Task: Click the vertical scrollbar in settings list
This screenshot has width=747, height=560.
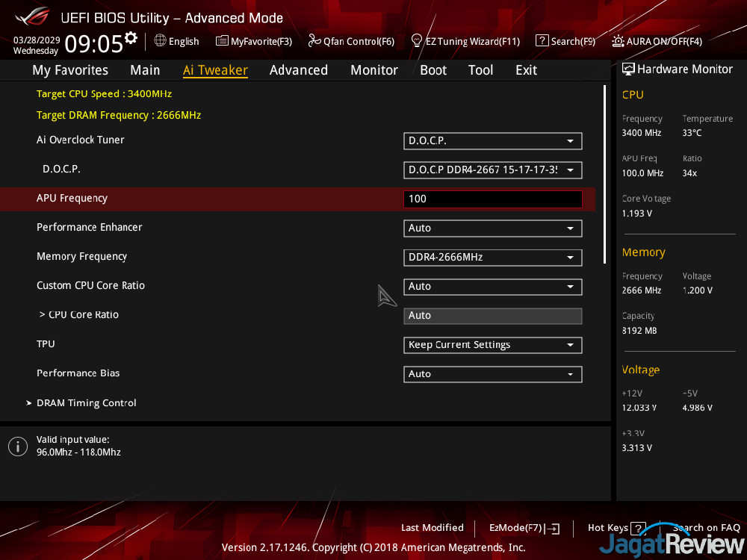Action: click(x=604, y=174)
